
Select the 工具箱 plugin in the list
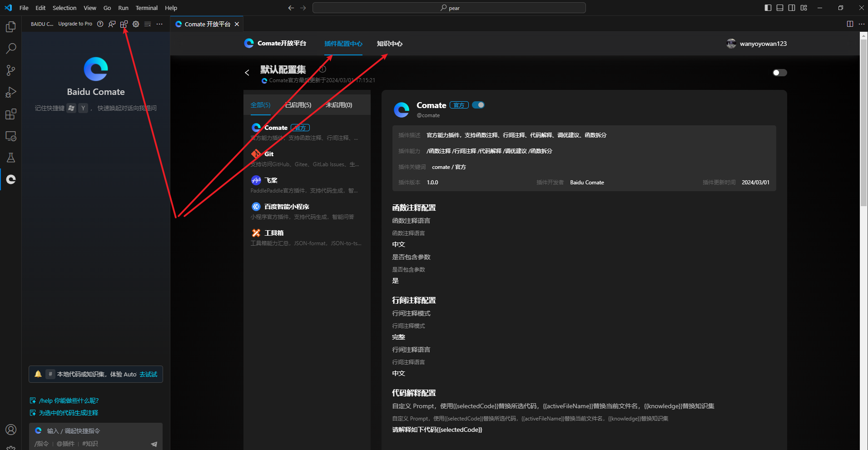tap(307, 237)
